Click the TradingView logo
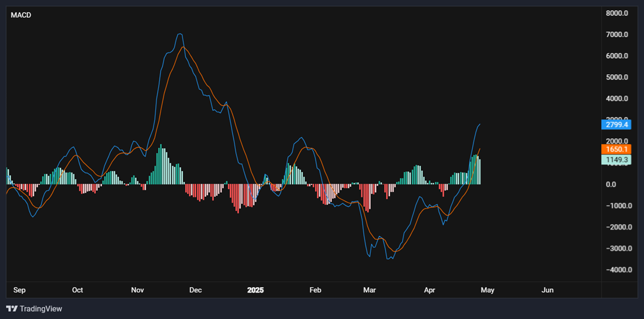Viewport: 644px width, 319px height. click(x=34, y=308)
